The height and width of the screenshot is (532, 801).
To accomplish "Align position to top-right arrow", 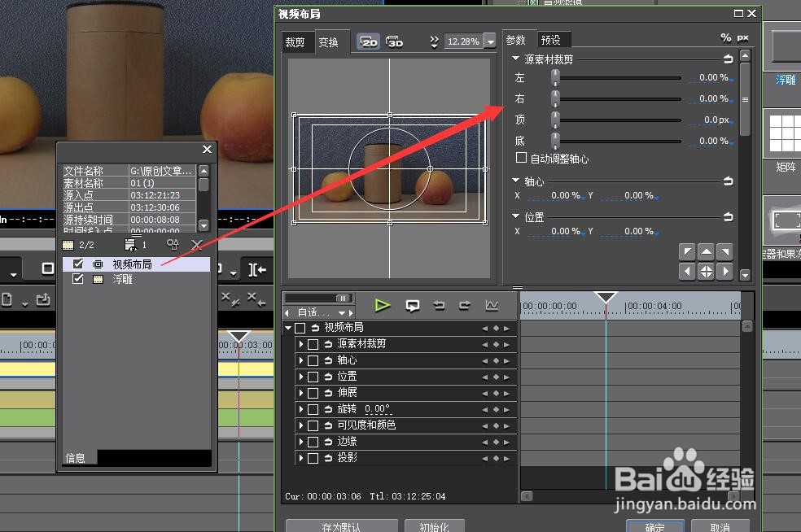I will (724, 251).
